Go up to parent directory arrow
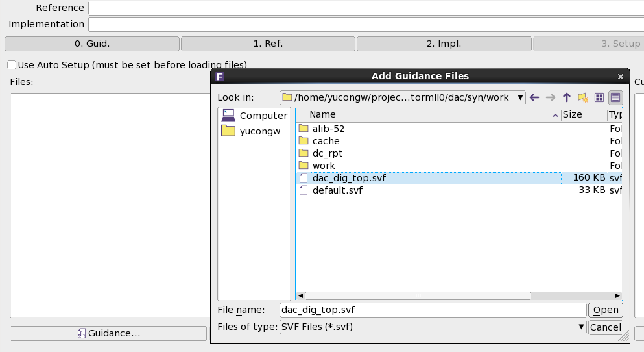The width and height of the screenshot is (644, 352). (x=567, y=97)
